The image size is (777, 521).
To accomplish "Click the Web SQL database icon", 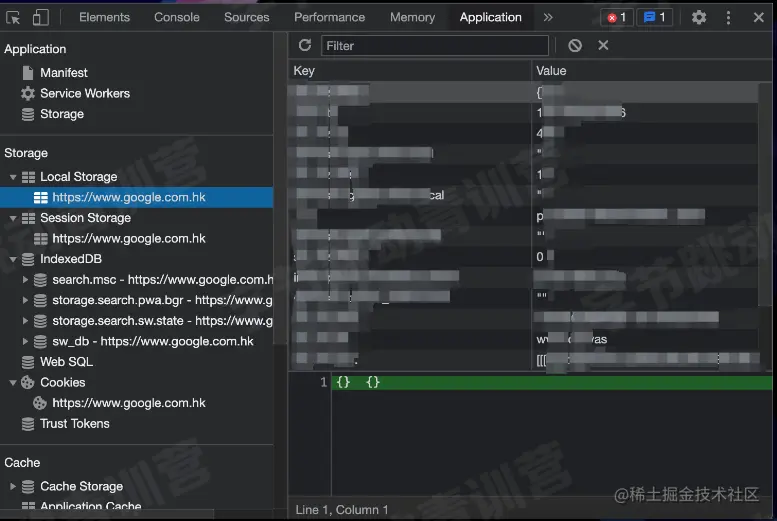I will 28,362.
